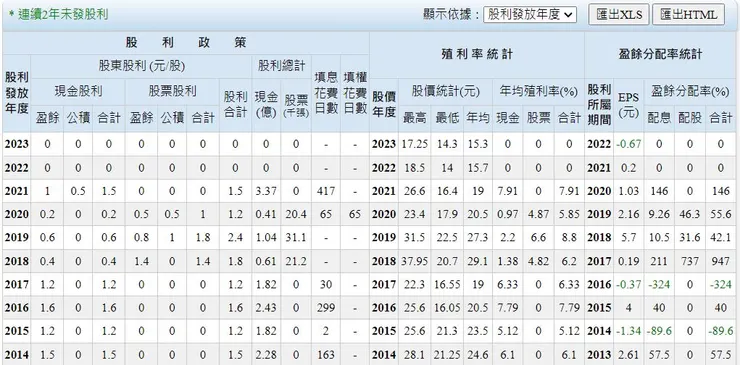
Task: Click the 27.3 average price value
Action: tap(478, 238)
